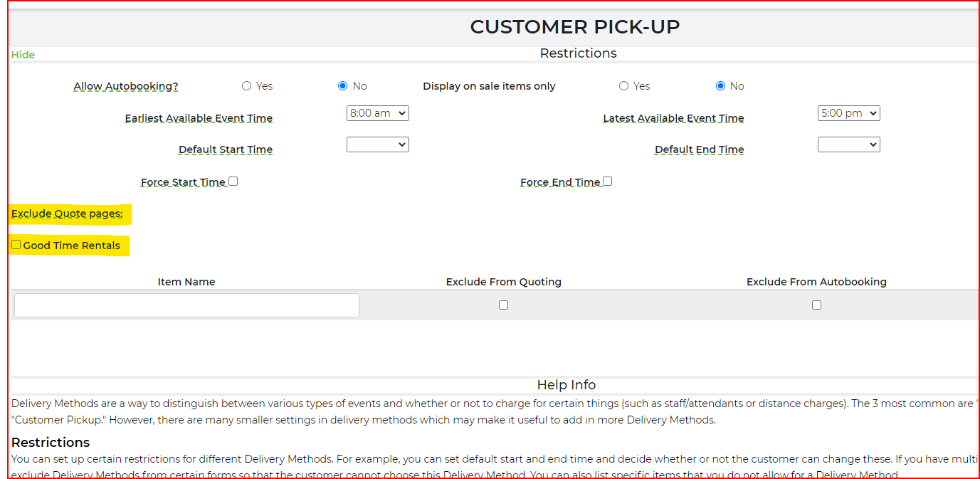The height and width of the screenshot is (479, 980).
Task: Click the Earliest Available Event Time label
Action: [x=199, y=118]
